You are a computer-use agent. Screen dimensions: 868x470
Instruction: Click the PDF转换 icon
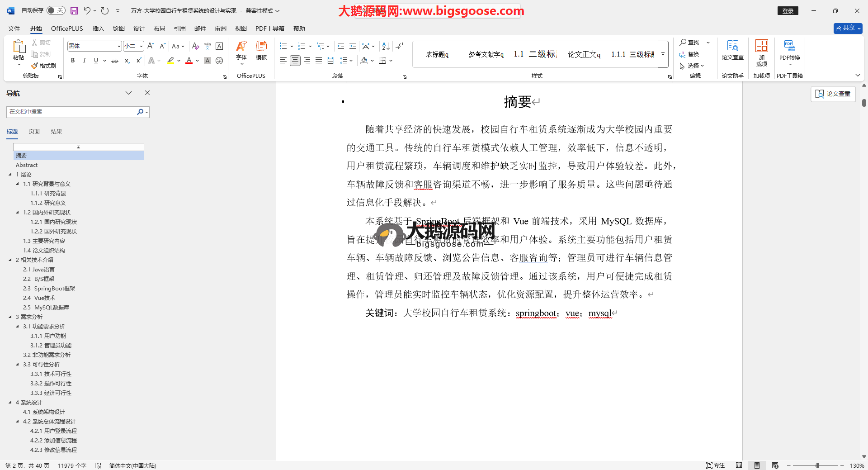[789, 50]
